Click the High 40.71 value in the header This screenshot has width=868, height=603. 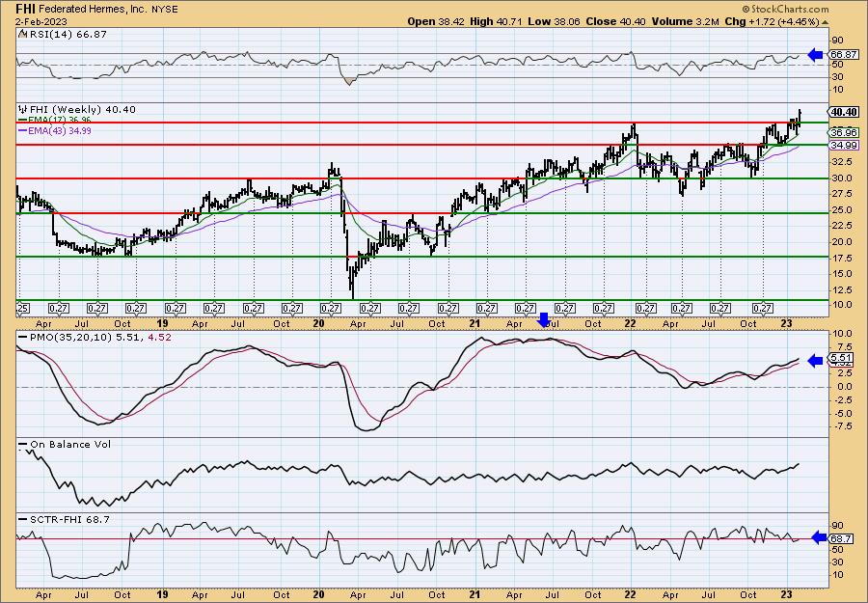(x=496, y=21)
